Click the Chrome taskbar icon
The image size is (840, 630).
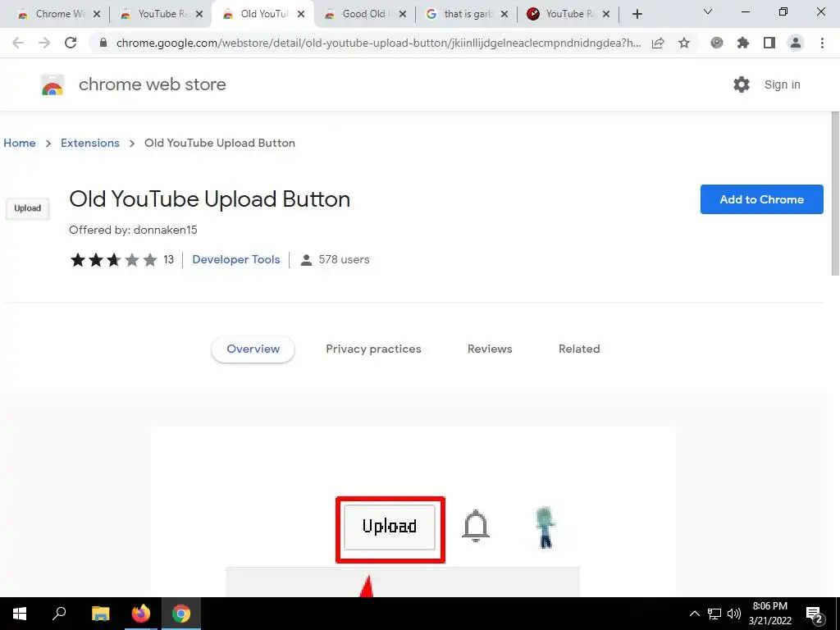coord(181,614)
